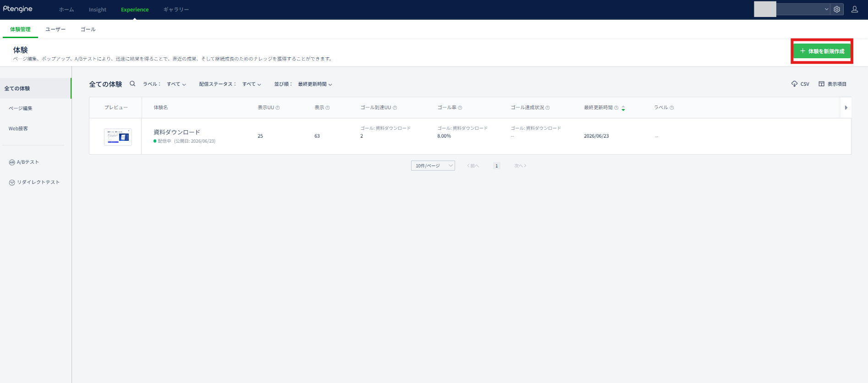Screen dimensions: 868x383
Task: Click the CSV export button
Action: point(800,84)
